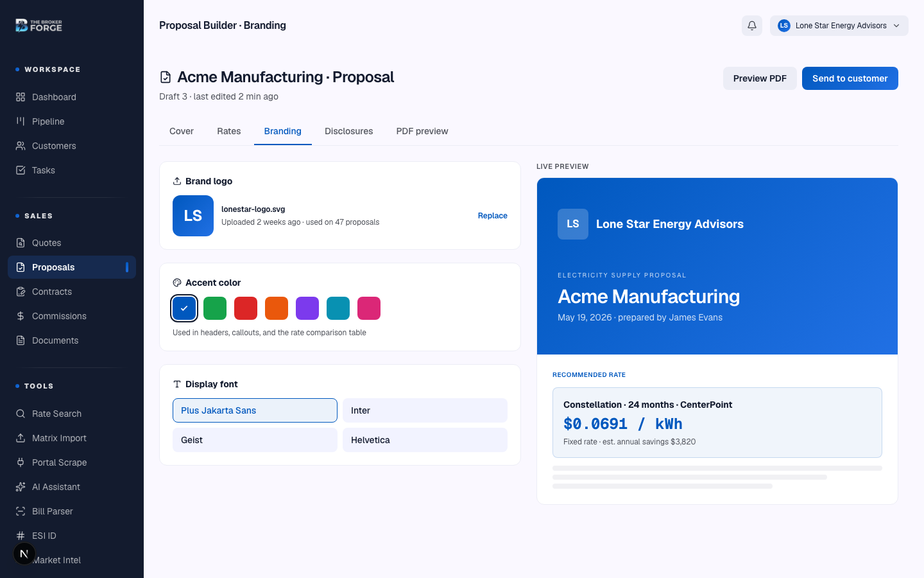This screenshot has height=578, width=924.
Task: Click the $0.0691 / kWh rate value
Action: coord(623,424)
